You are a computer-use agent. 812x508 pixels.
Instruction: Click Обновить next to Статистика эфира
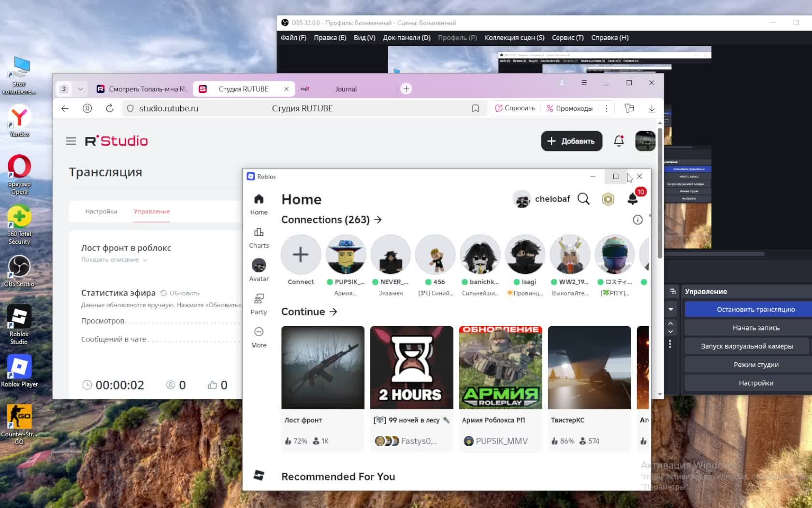click(180, 293)
